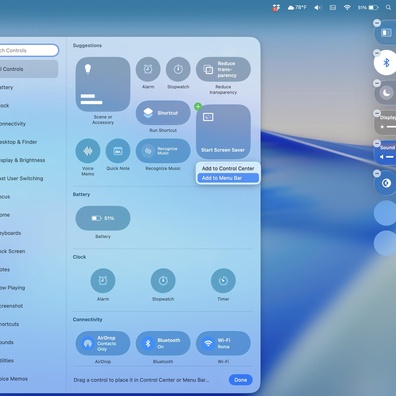This screenshot has height=396, width=396.
Task: Click the Bluetooth On control under Connectivity
Action: pos(163,343)
